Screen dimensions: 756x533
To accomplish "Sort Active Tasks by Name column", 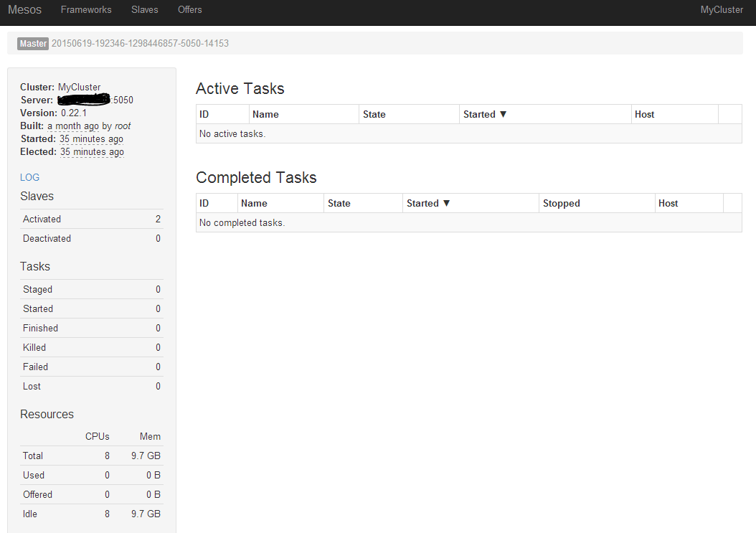I will coord(265,115).
